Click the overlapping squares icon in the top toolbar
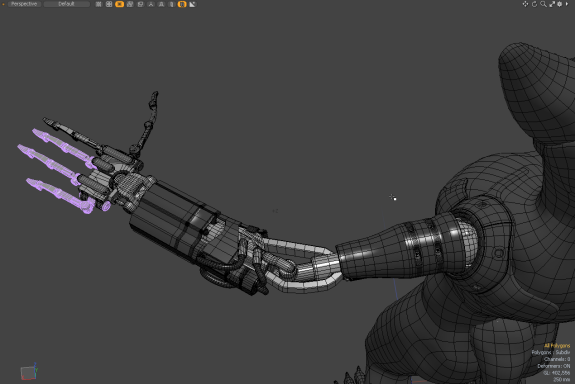The image size is (575, 384). pyautogui.click(x=130, y=4)
